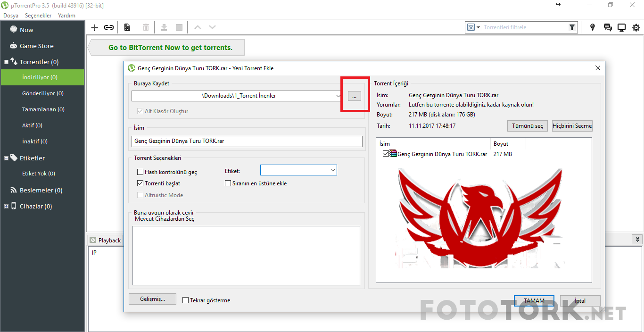Toggle Tekrar gösterme checkbox
This screenshot has width=644, height=332.
(185, 300)
